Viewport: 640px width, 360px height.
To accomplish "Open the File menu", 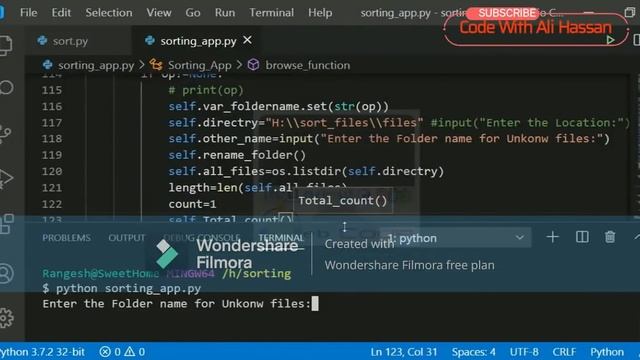I will coord(28,13).
